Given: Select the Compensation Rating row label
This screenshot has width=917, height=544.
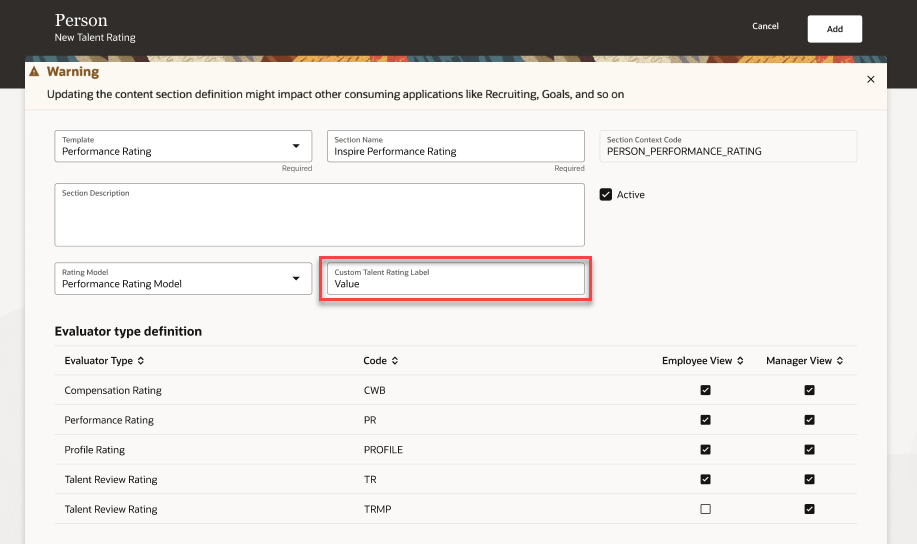Looking at the screenshot, I should pyautogui.click(x=113, y=390).
